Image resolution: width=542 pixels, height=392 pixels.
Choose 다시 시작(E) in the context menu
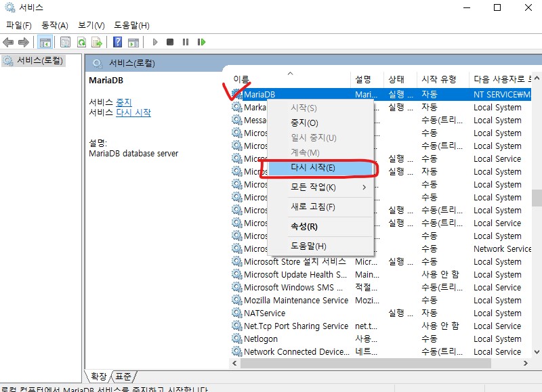(320, 168)
